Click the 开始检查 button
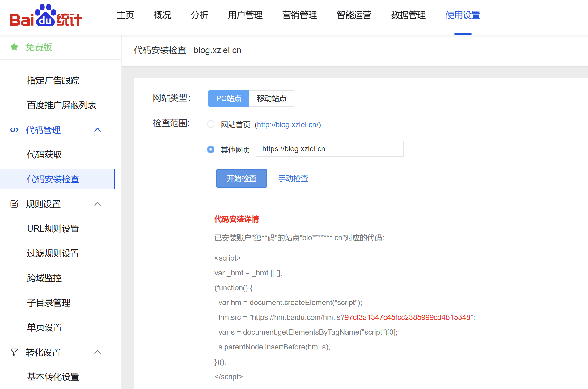Viewport: 588px width, 389px height. tap(241, 178)
